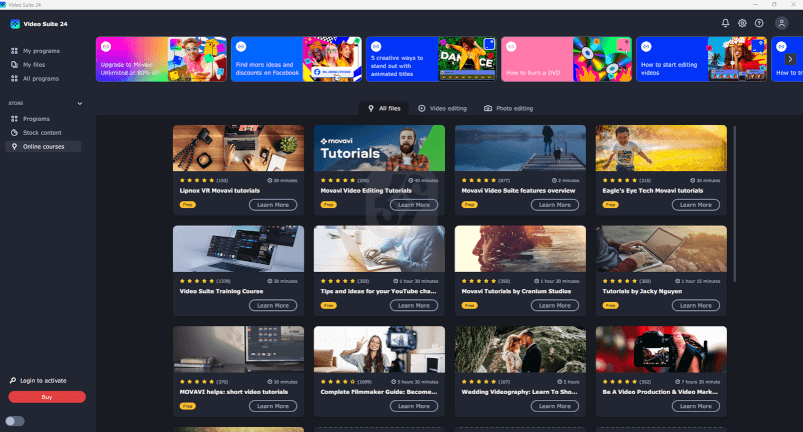Learn More for Complete Filmmaker Guide course
This screenshot has height=432, width=803.
(414, 406)
